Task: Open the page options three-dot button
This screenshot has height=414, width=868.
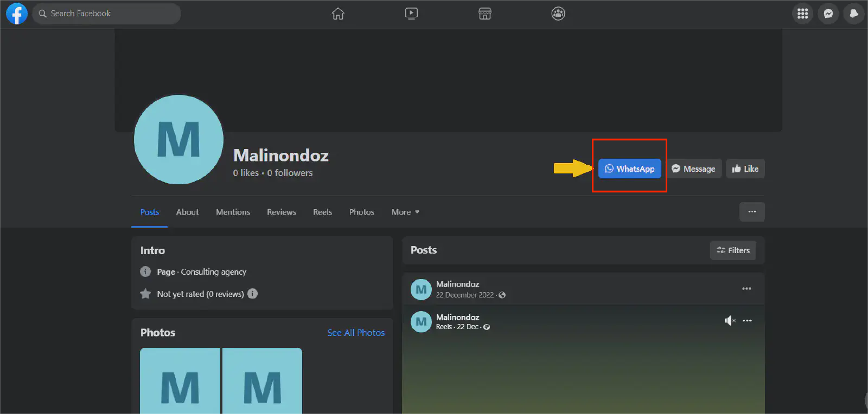Action: [x=752, y=212]
